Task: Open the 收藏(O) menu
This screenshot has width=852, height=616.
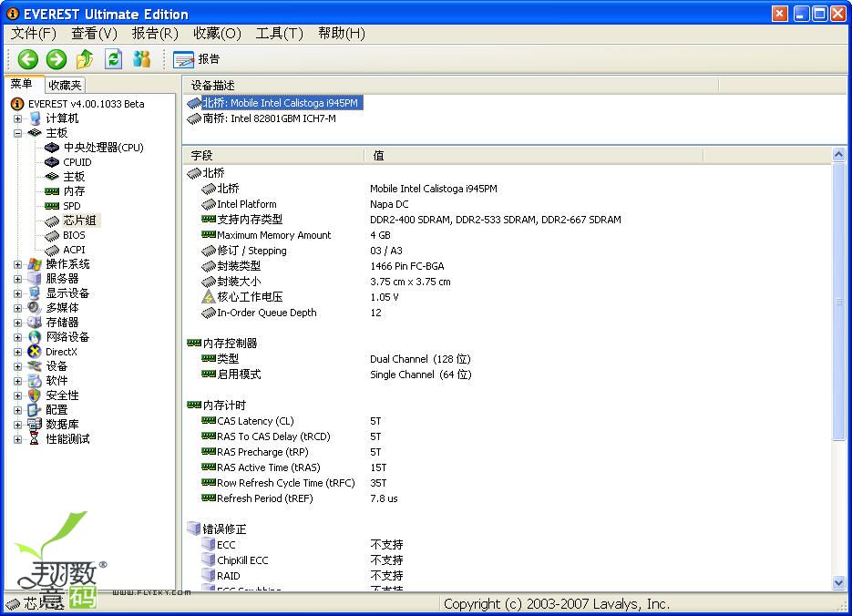Action: coord(217,34)
